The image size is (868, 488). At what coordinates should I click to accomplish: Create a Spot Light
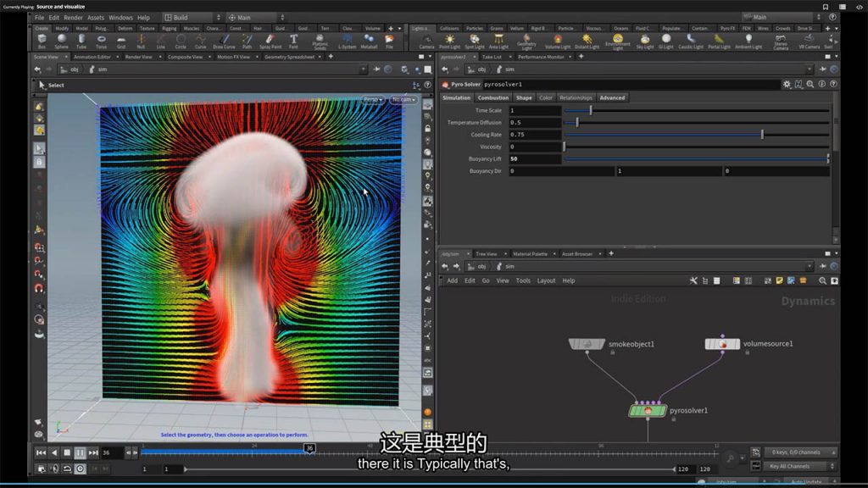475,42
